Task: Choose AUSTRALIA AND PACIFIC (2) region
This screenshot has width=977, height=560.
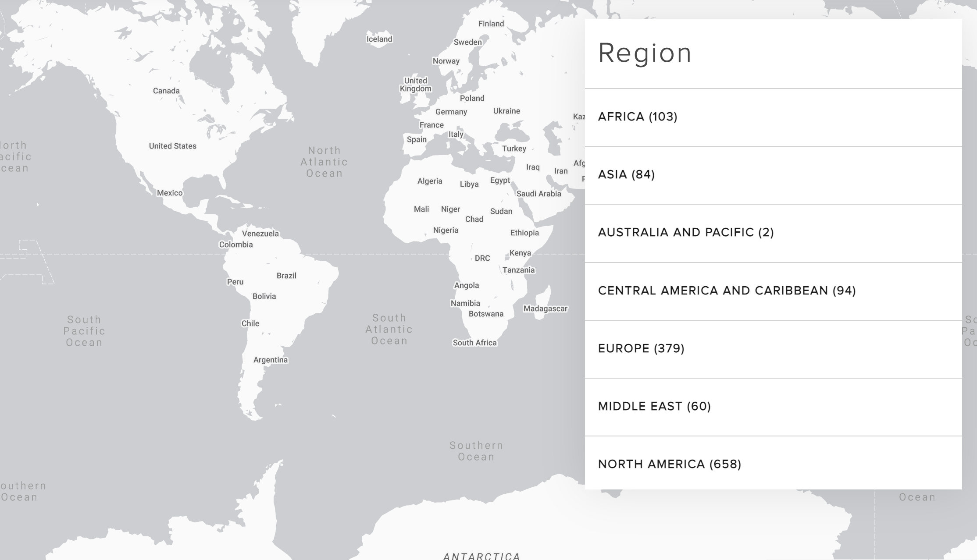Action: [686, 232]
